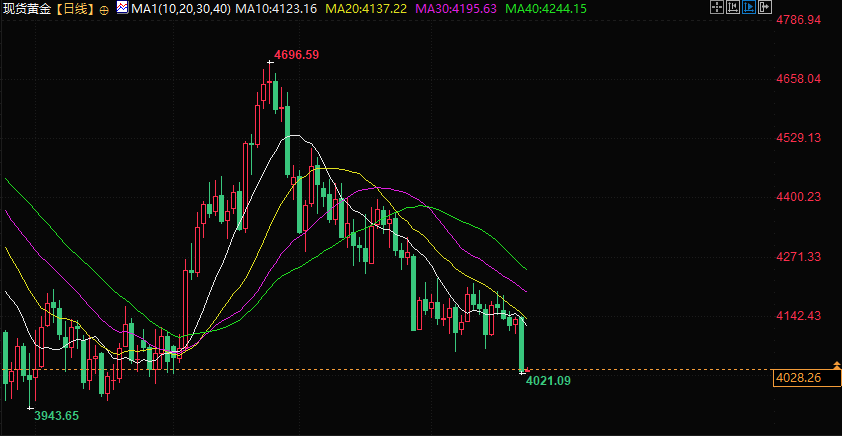Open the MA indicator chart icon

(x=123, y=8)
